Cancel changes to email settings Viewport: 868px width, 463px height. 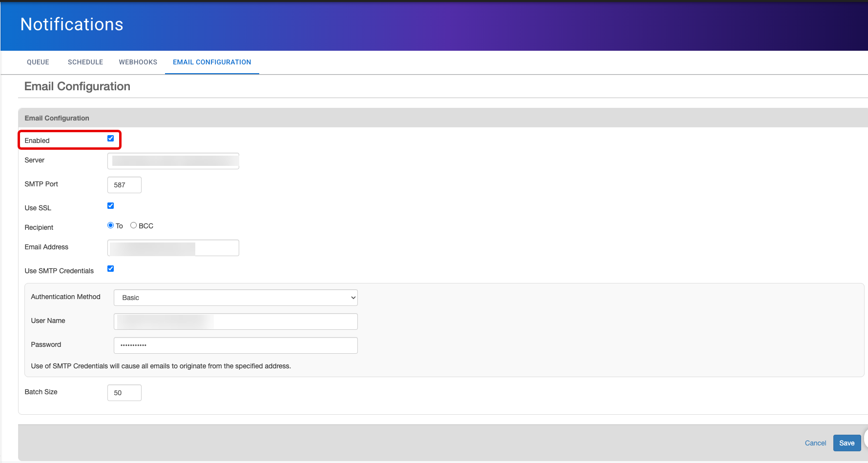click(815, 443)
